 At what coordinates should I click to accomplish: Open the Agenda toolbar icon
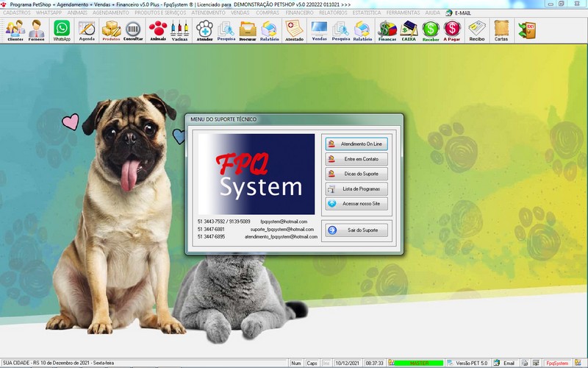[x=87, y=30]
